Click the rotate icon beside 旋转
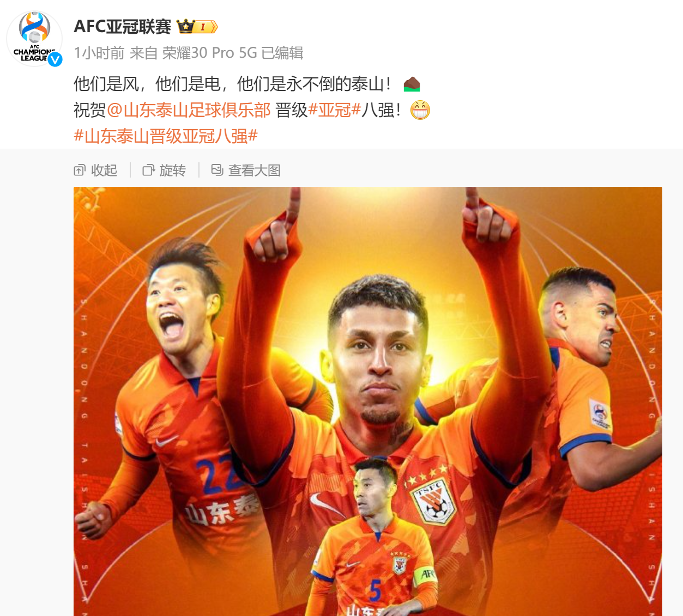This screenshot has height=616, width=683. click(x=148, y=170)
